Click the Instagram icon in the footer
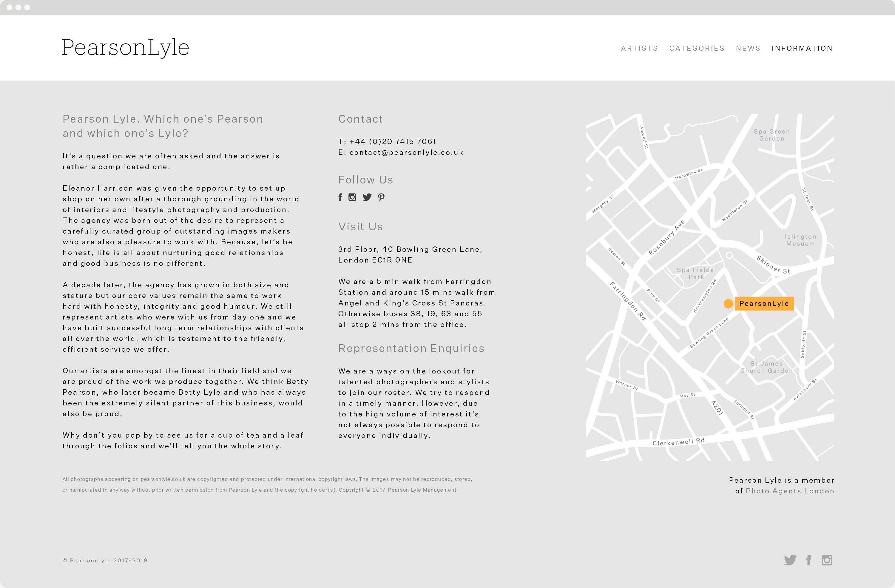The width and height of the screenshot is (895, 588). [827, 560]
